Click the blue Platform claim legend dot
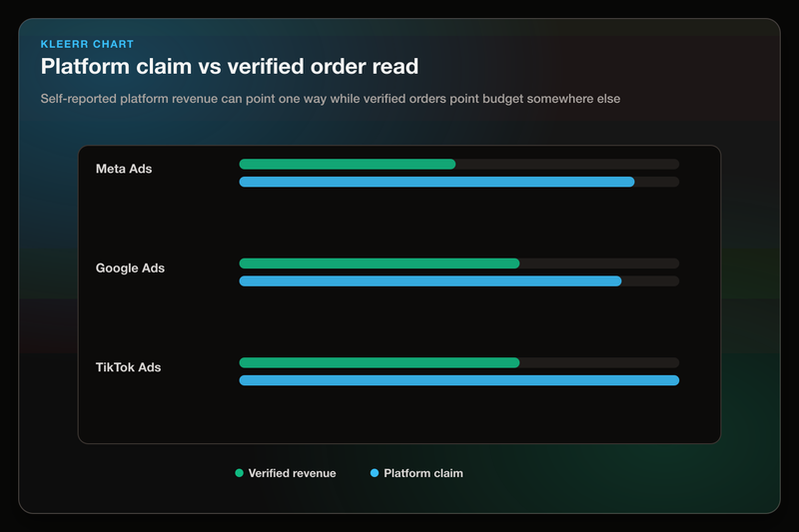 (375, 473)
